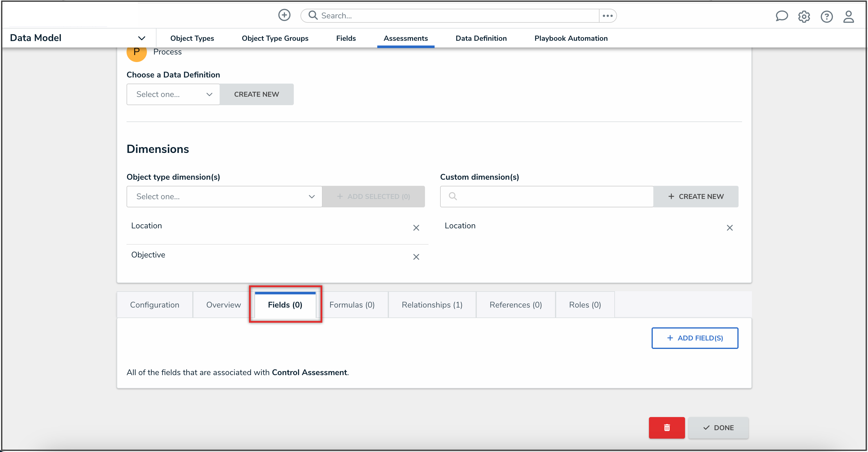Open the settings gear icon
Viewport: 868px width, 452px height.
click(804, 17)
